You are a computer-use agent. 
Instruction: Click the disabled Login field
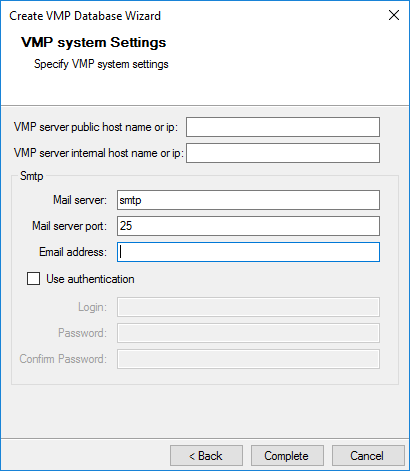coord(248,307)
